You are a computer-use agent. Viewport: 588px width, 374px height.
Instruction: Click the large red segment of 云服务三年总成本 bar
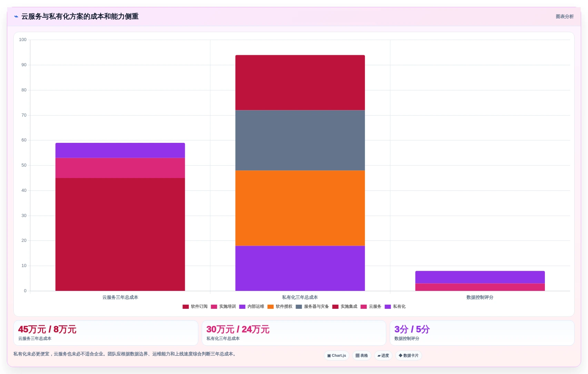coord(120,234)
